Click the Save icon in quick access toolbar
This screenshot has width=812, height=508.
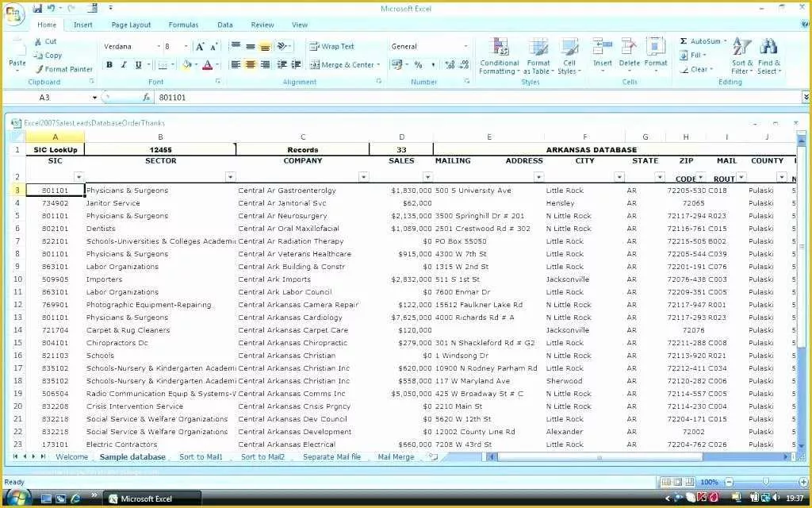pos(37,8)
